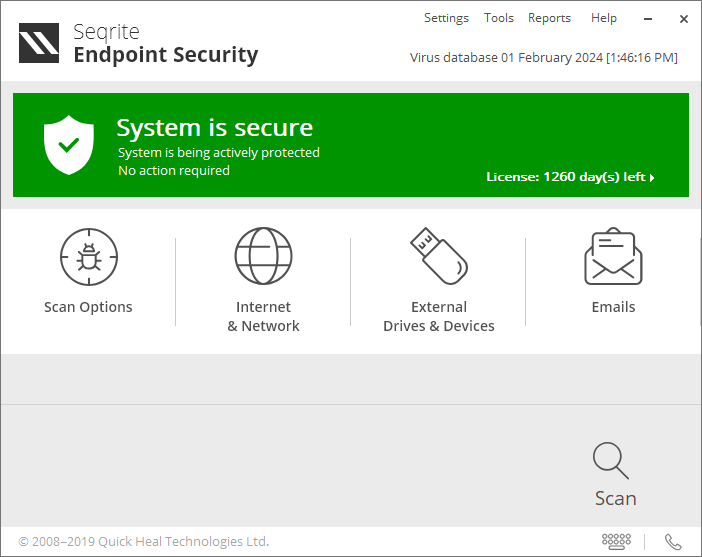Open the Reports menu

(x=549, y=18)
